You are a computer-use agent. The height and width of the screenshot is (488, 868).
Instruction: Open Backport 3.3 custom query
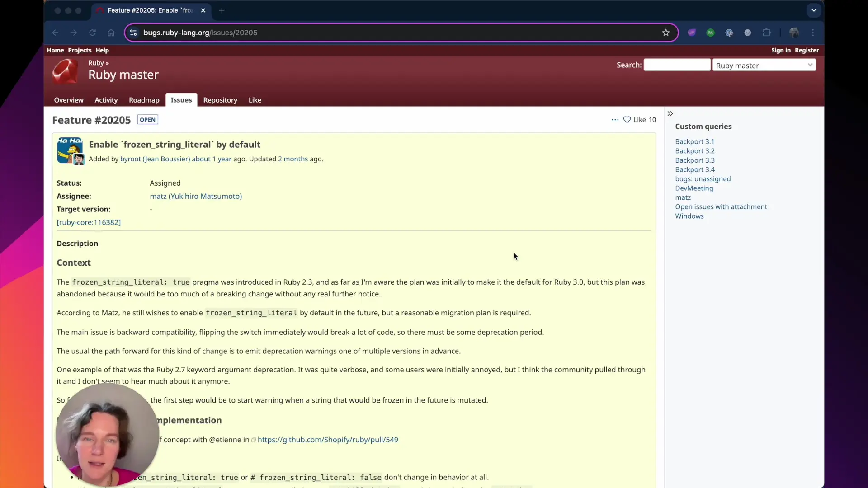[x=695, y=160]
